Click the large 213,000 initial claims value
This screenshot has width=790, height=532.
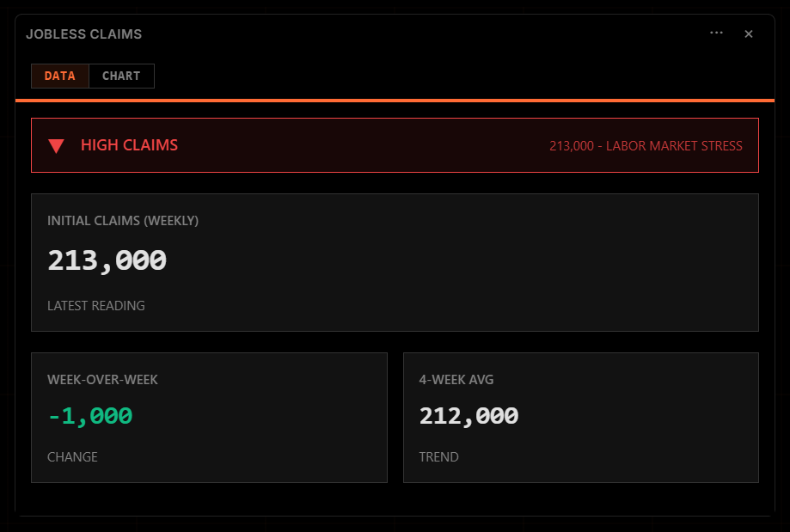point(107,260)
